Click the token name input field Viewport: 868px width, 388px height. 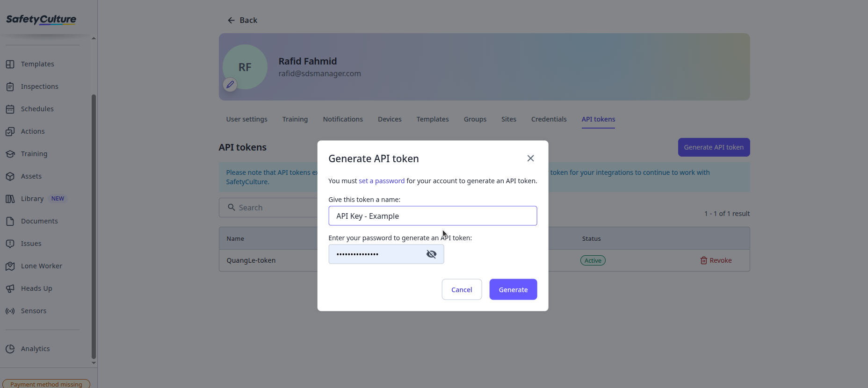pos(433,216)
